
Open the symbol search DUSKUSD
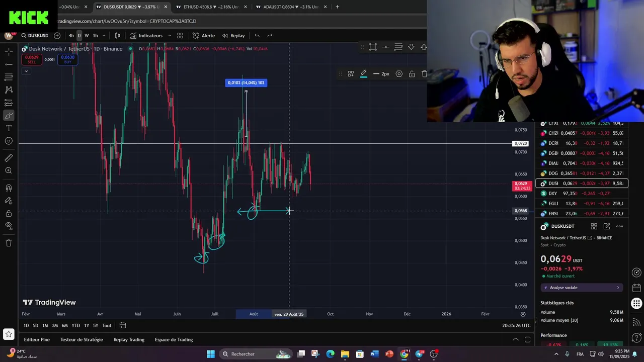tap(34, 36)
